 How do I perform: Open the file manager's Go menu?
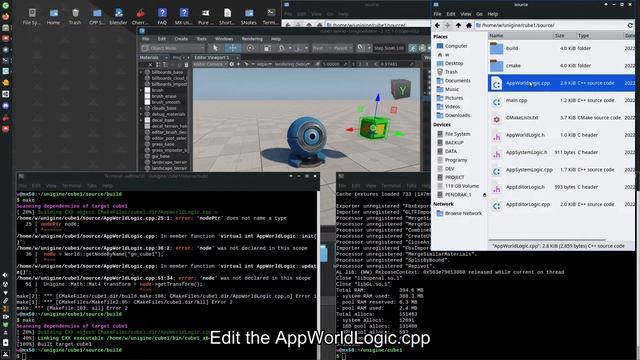click(479, 14)
